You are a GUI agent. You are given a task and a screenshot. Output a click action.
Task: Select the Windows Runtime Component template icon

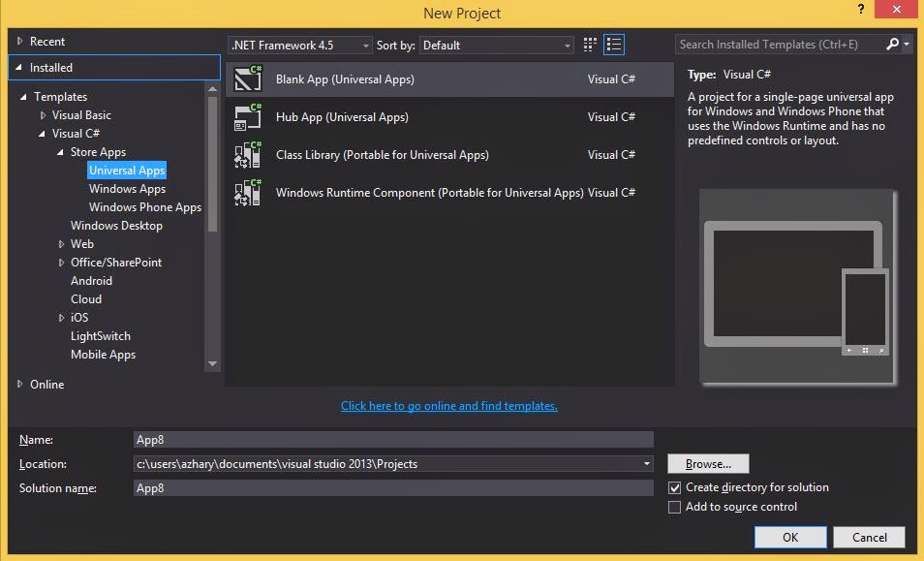(248, 192)
